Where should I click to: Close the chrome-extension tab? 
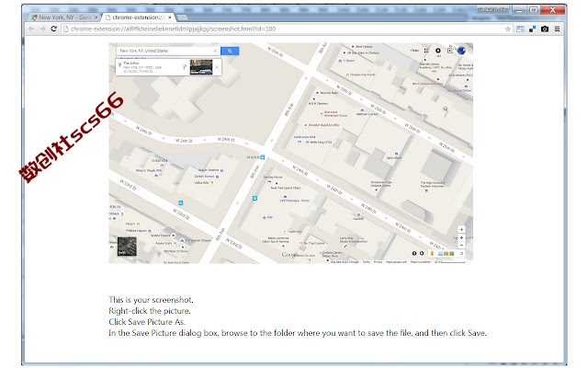click(x=170, y=17)
